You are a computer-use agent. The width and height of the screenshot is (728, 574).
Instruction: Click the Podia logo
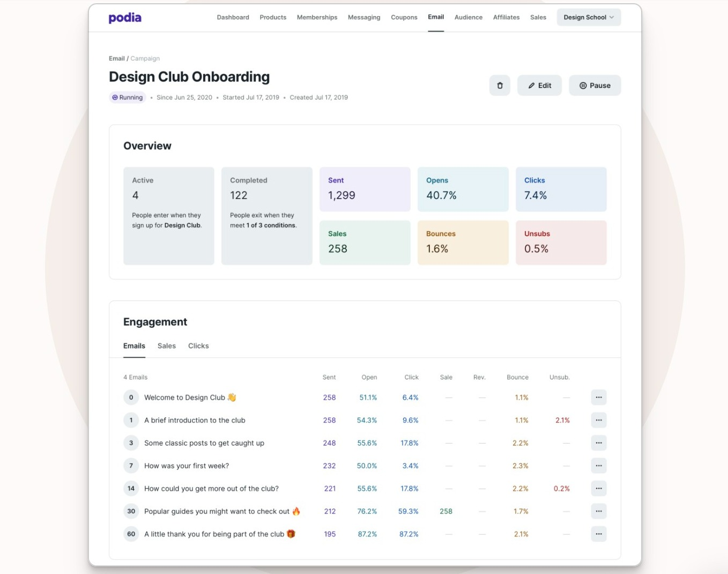(125, 18)
